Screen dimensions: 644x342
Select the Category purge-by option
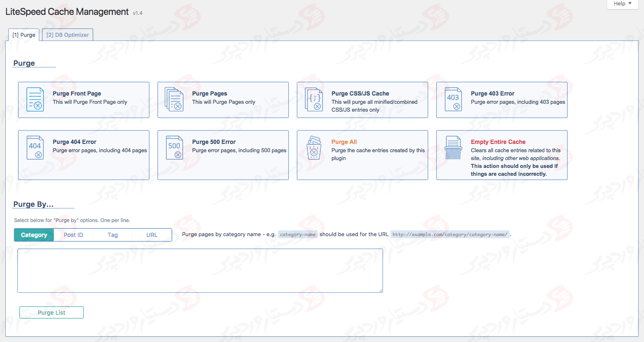tap(34, 235)
